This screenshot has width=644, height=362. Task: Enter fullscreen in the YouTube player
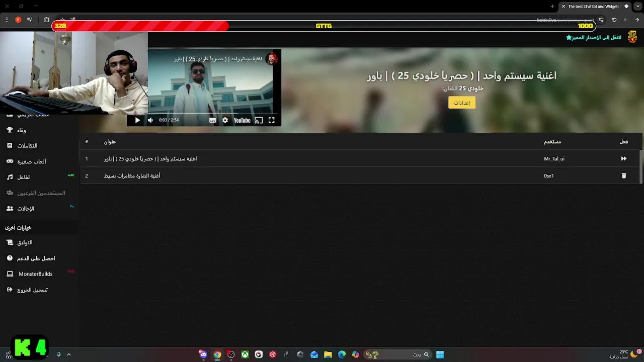tap(271, 120)
